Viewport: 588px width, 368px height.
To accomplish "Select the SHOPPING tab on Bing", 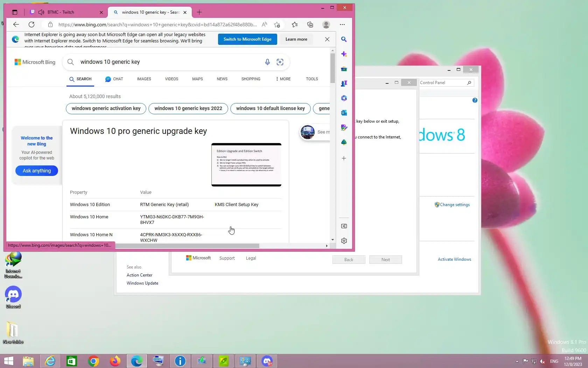I will click(251, 79).
